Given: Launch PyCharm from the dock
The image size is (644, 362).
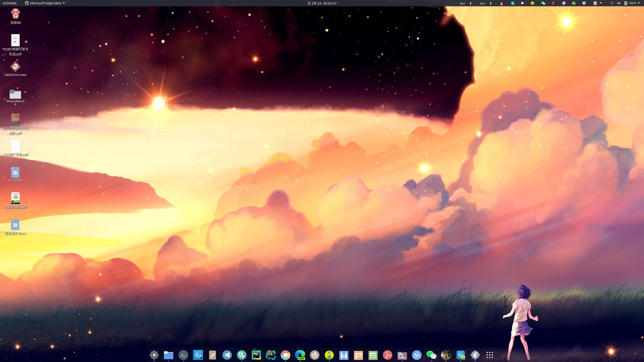Looking at the screenshot, I should tap(256, 355).
